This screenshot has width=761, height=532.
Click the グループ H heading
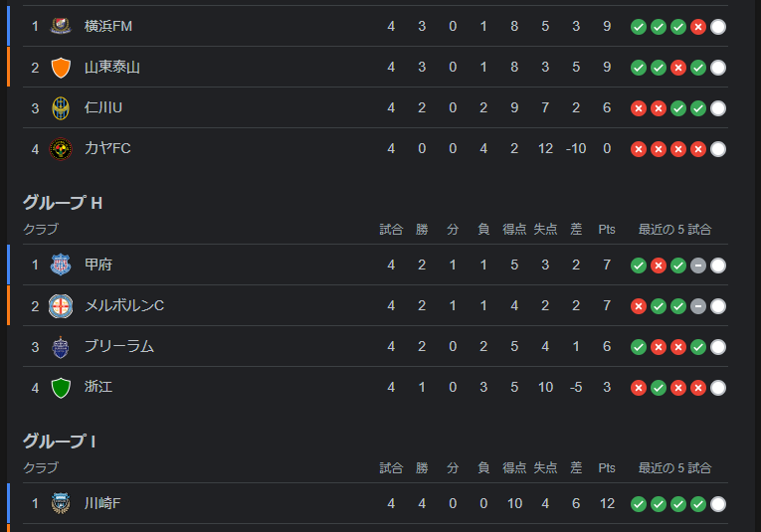point(63,203)
